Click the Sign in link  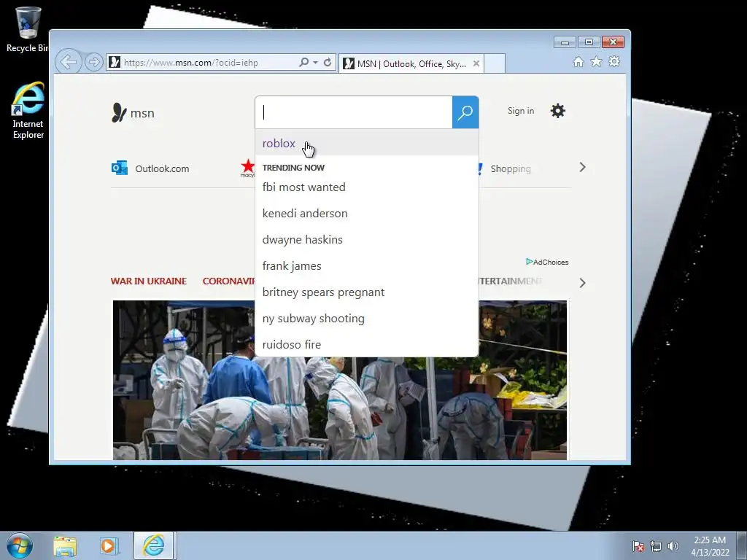click(521, 111)
